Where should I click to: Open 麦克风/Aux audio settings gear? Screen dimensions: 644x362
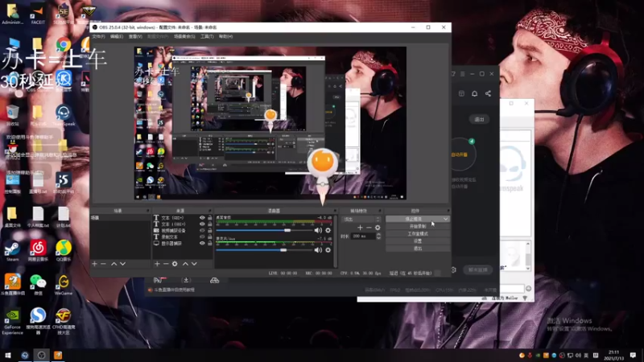(328, 250)
